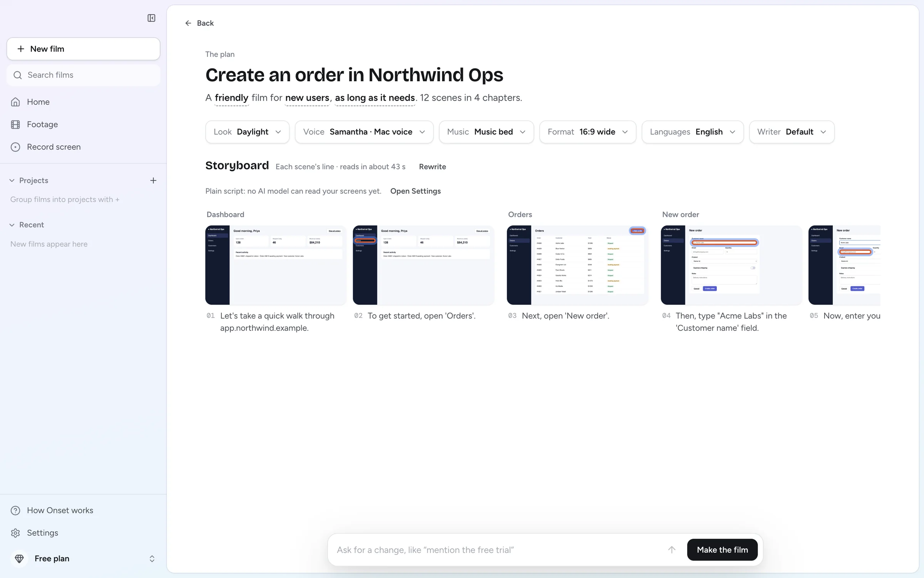
Task: Click the Footage filmstrip icon
Action: point(15,124)
